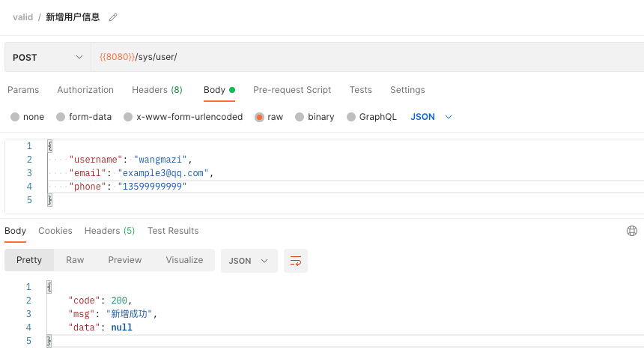644x350 pixels.
Task: Click the Preview response view button
Action: (x=125, y=260)
